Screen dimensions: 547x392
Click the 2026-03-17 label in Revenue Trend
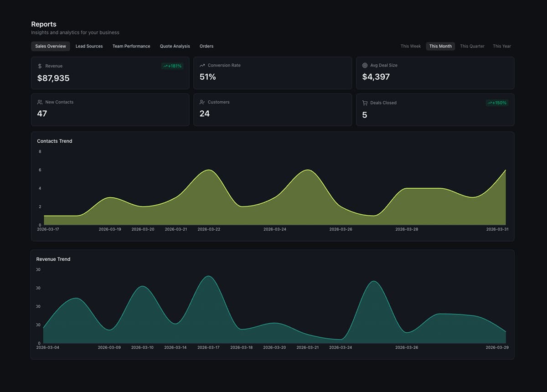point(208,347)
